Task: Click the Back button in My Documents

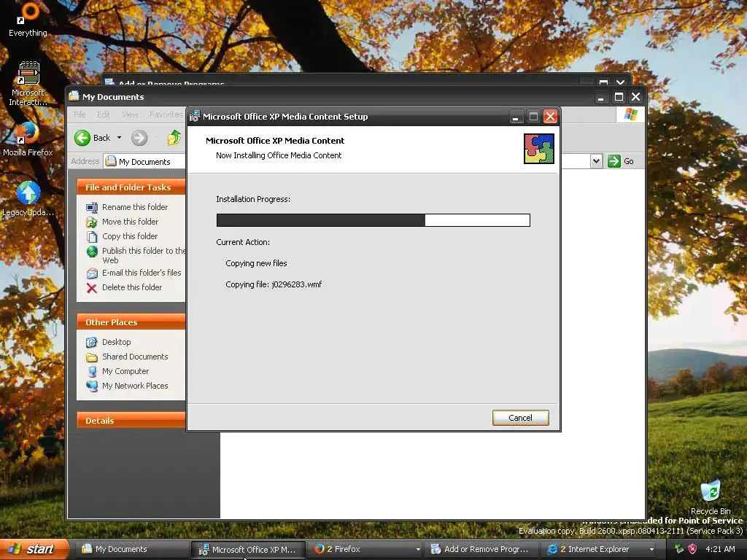Action: click(93, 138)
